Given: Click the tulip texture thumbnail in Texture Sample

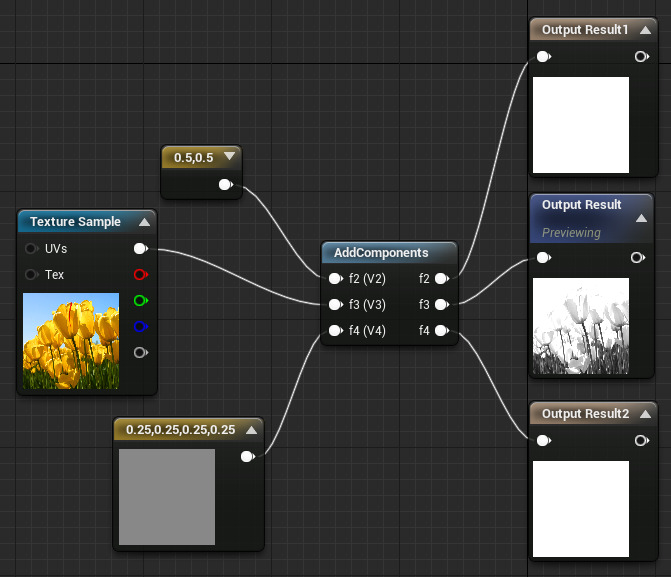Looking at the screenshot, I should (x=70, y=341).
